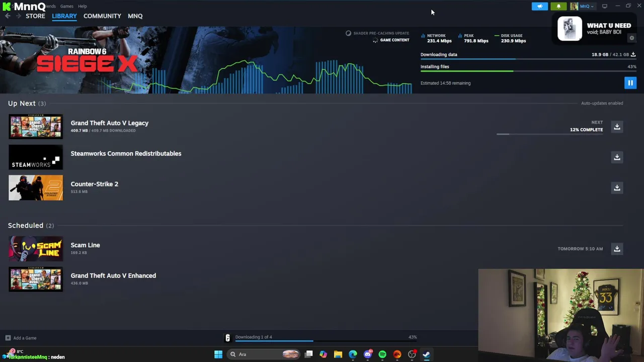Click 'TOMORROW 5:10 AM' schedule text
644x362 pixels.
point(580,249)
